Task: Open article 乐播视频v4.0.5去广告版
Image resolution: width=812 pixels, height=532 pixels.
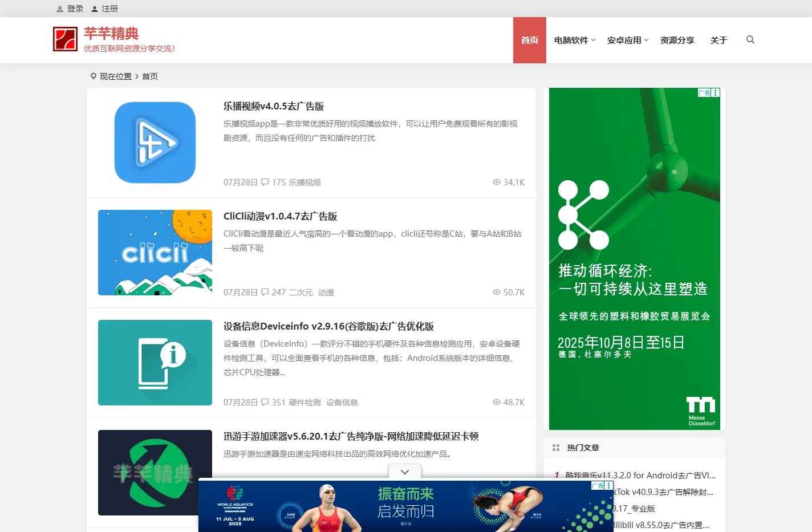Action: coord(274,106)
